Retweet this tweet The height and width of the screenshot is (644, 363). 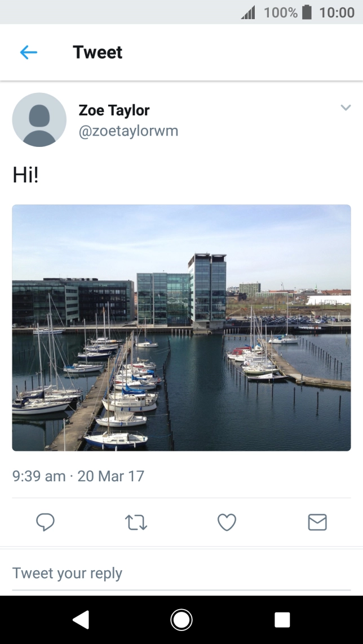[136, 523]
